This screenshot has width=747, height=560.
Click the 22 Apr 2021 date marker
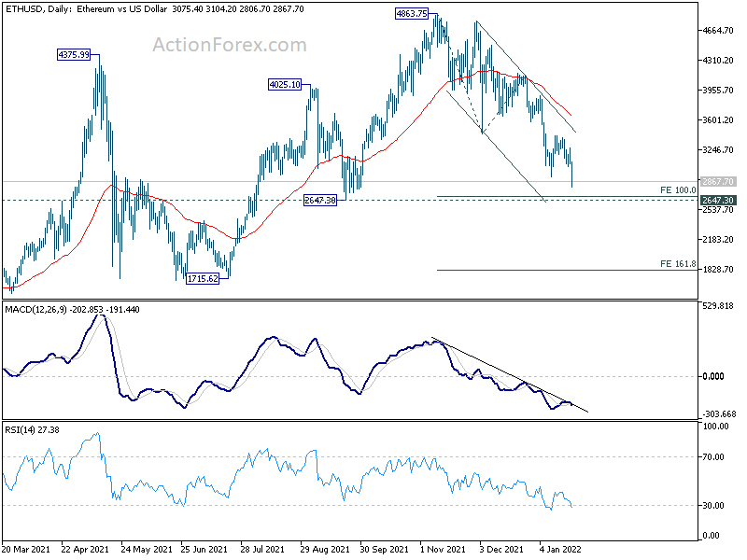[x=85, y=549]
